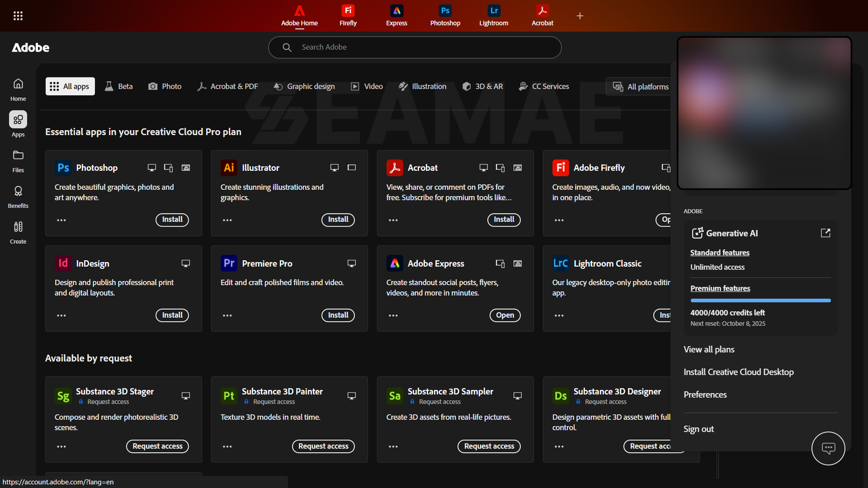Click the Adobe Express card icon
This screenshot has width=868, height=488.
395,264
